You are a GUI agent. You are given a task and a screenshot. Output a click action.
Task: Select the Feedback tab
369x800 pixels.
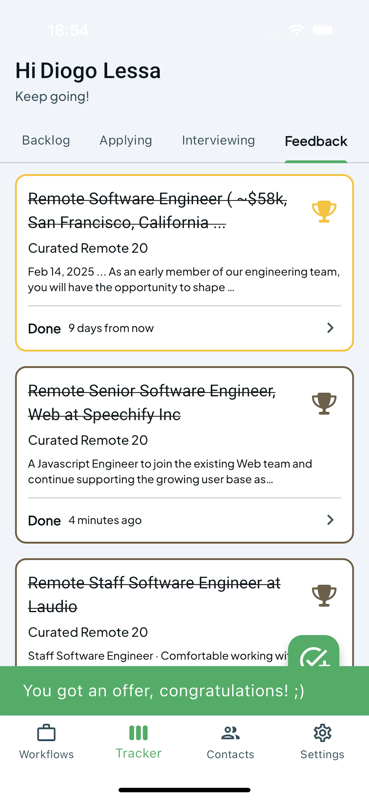316,141
